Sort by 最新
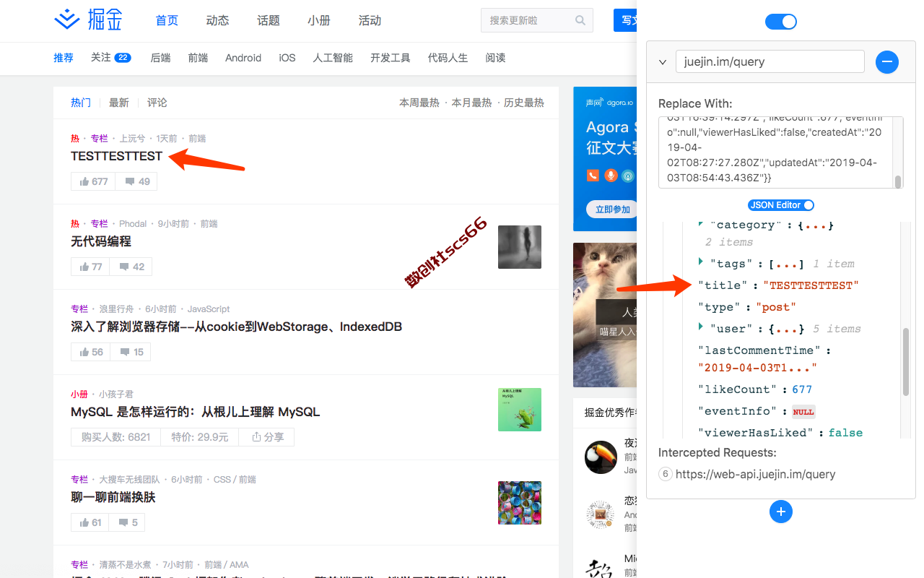Image resolution: width=924 pixels, height=578 pixels. [x=119, y=103]
